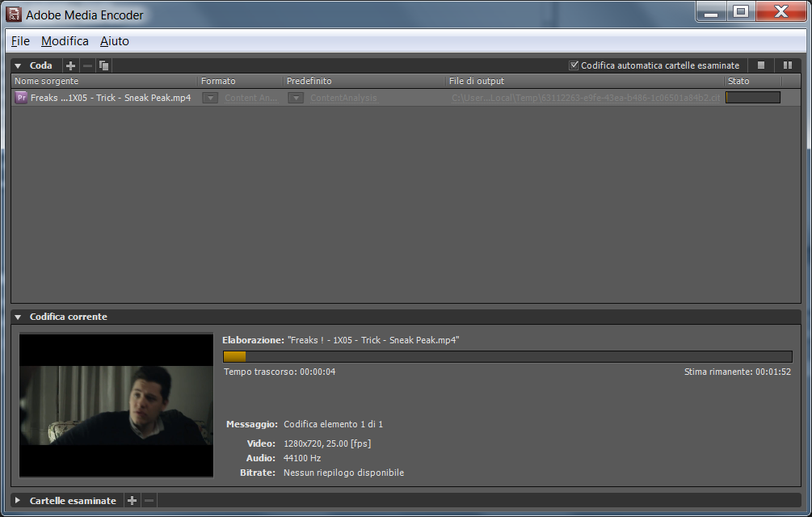The image size is (812, 517).
Task: Pause the encoding queue
Action: click(788, 65)
